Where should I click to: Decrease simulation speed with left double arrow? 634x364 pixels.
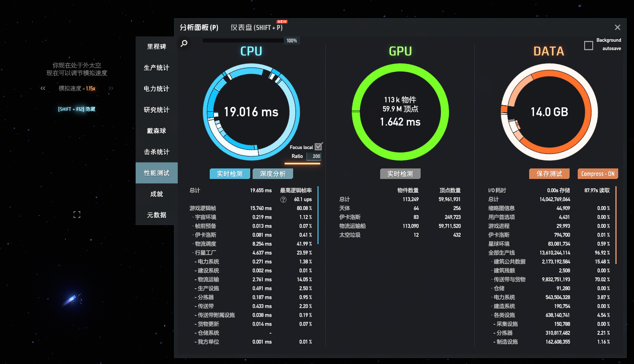(43, 88)
